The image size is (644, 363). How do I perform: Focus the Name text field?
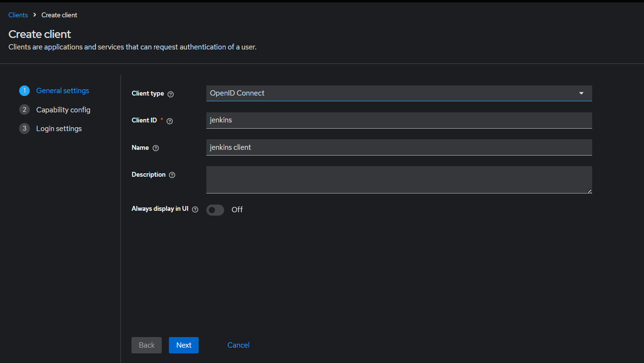tap(398, 147)
